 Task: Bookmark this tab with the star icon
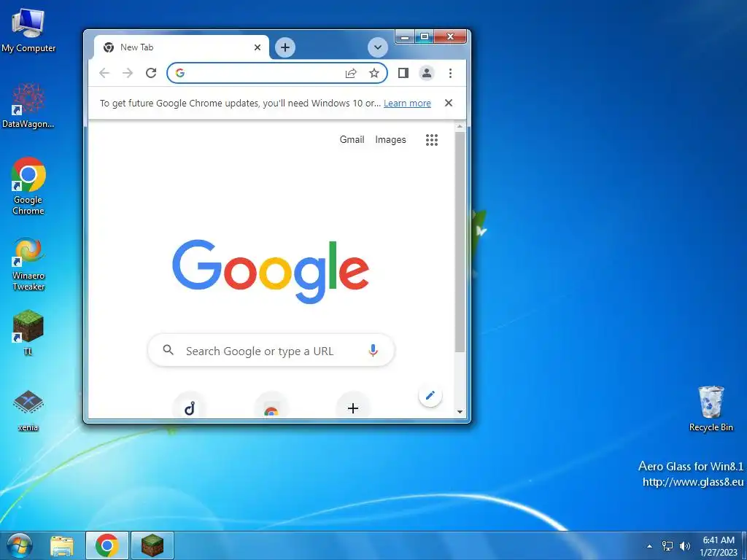click(374, 73)
